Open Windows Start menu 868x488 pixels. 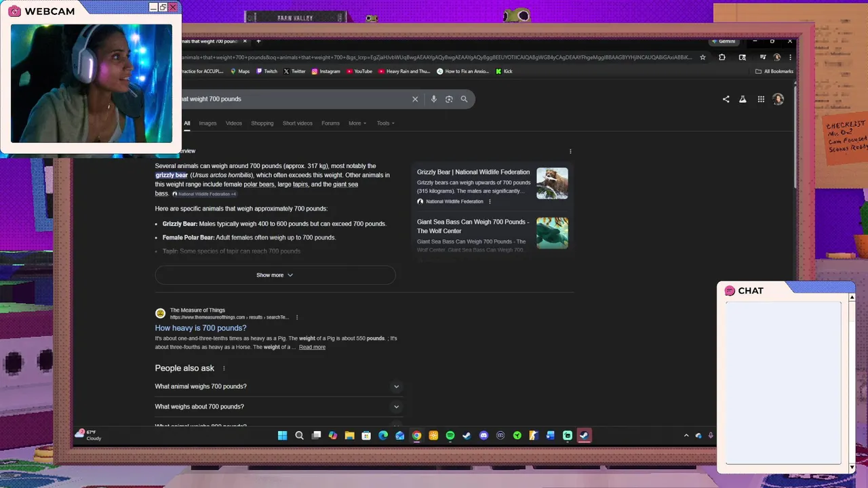pyautogui.click(x=282, y=436)
